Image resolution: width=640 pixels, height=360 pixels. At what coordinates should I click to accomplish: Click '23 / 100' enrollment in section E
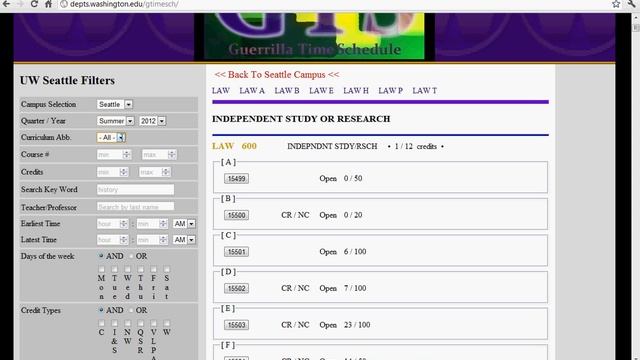point(357,325)
